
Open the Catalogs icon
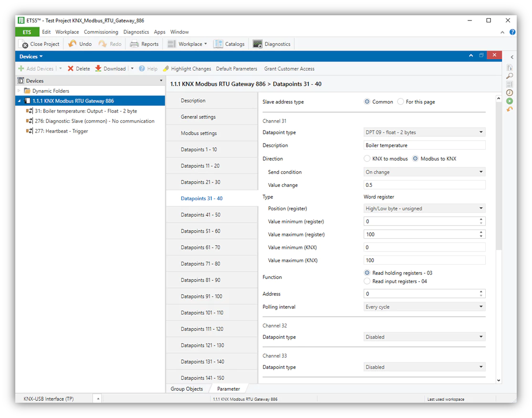pos(218,44)
